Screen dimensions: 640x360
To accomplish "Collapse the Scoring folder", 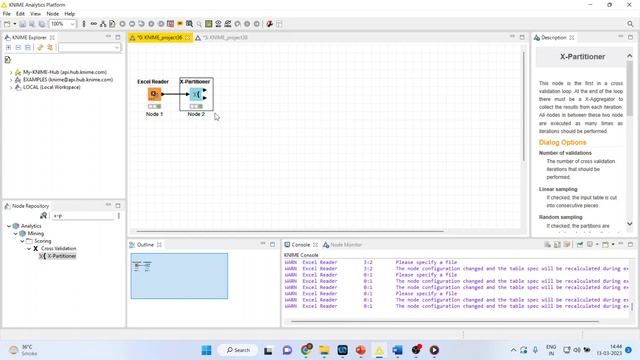I will [22, 241].
